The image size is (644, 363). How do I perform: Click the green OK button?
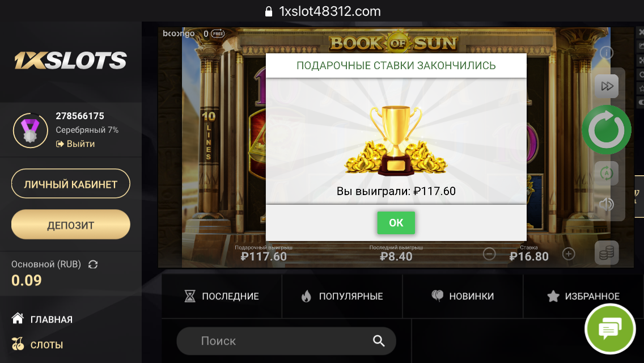pyautogui.click(x=396, y=223)
